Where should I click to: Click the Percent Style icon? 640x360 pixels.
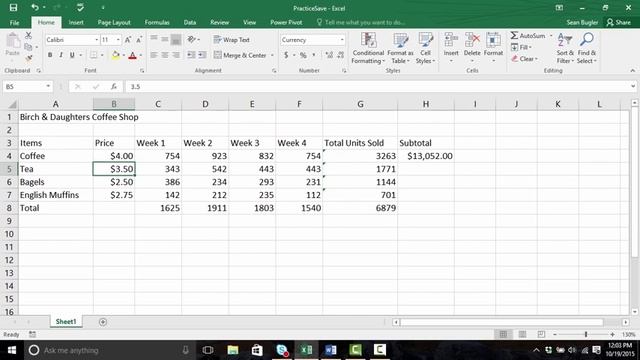click(x=303, y=55)
